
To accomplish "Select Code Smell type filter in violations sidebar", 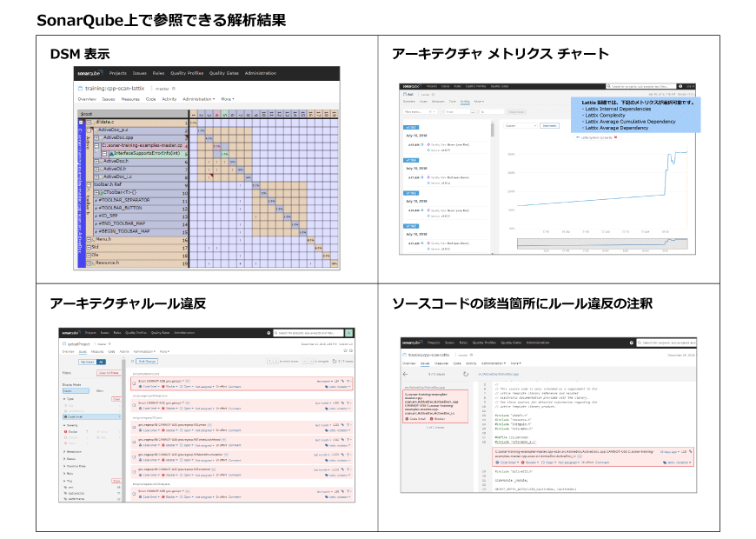I will tap(91, 416).
